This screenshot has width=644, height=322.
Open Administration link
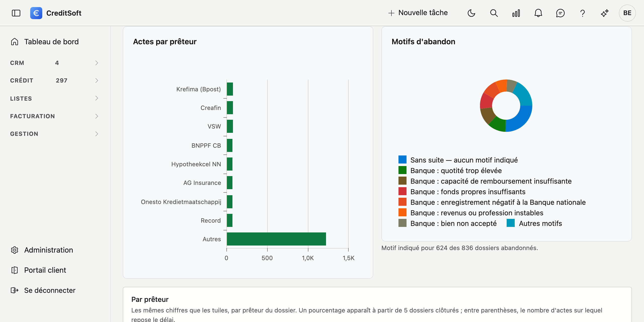click(x=49, y=250)
